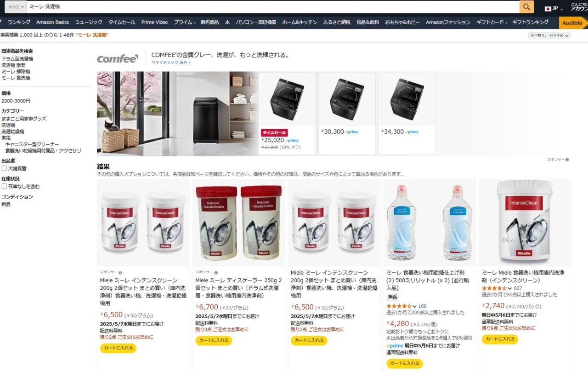The width and height of the screenshot is (588, 372).
Task: Click the Comfee brand logo
Action: (x=118, y=59)
